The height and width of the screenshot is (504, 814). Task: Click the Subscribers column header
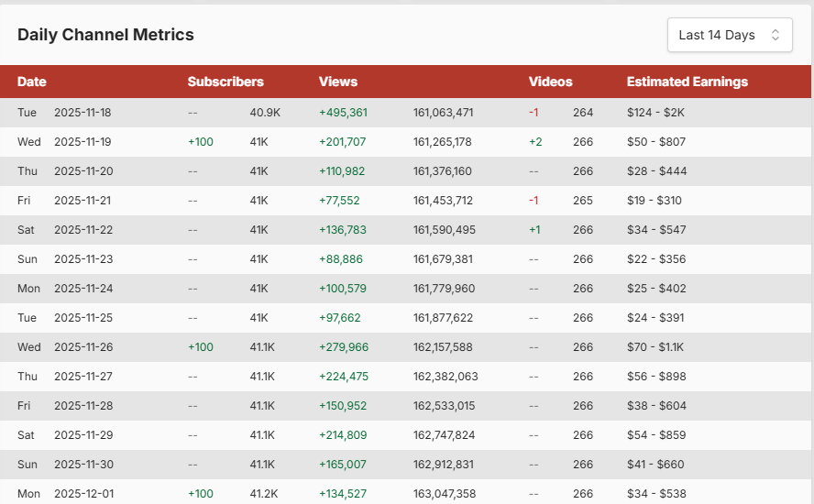(x=225, y=82)
